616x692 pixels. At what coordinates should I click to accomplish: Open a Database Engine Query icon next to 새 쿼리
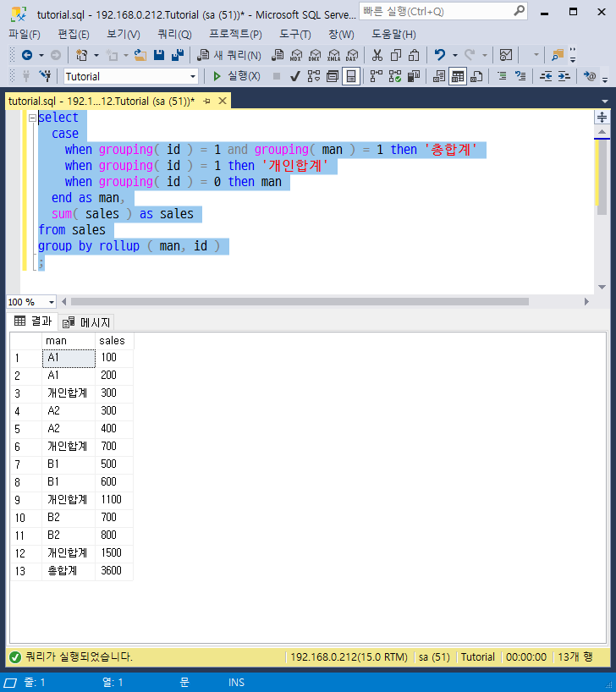point(278,55)
